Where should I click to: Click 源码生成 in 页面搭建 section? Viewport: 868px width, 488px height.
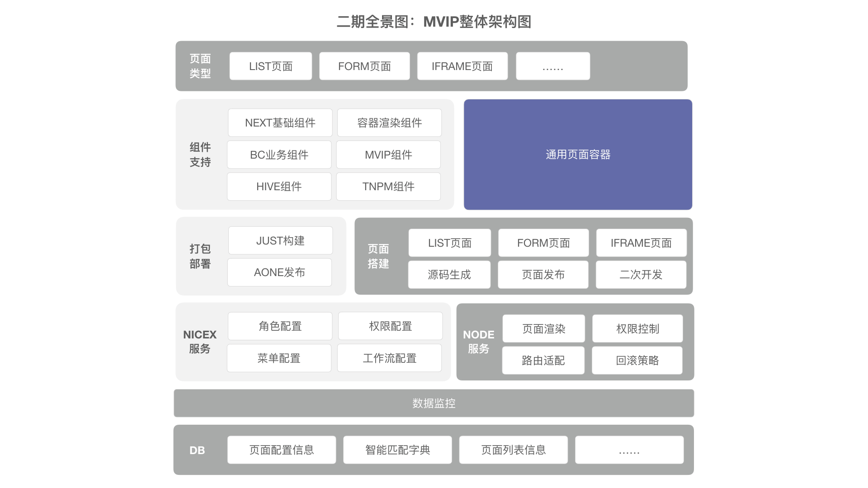point(449,275)
